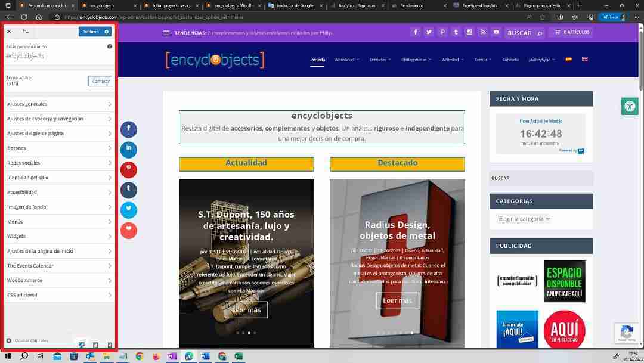Share on Twitter floating side button
644x363 pixels.
pyautogui.click(x=129, y=210)
